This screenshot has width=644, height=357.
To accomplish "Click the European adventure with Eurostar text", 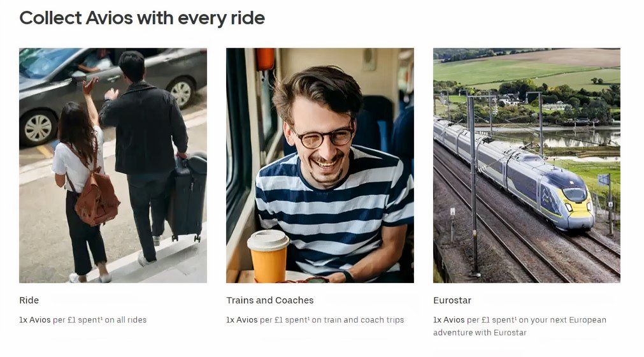I will (520, 326).
